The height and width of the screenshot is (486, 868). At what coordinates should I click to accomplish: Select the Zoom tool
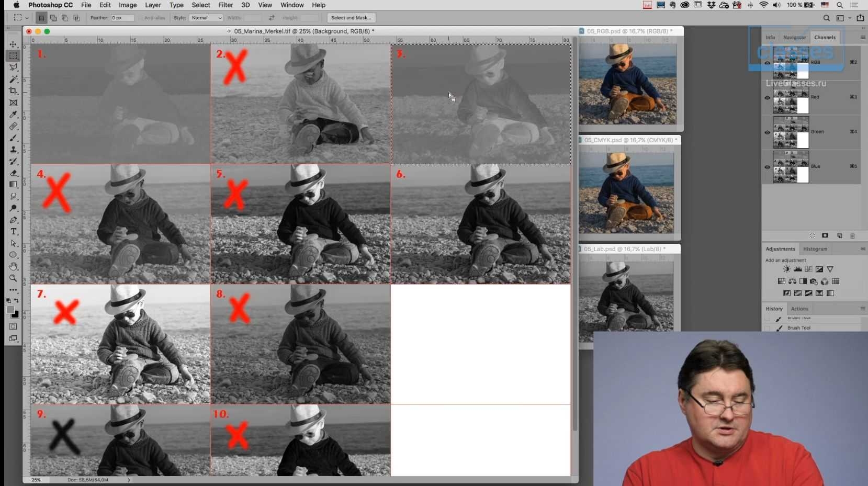(14, 278)
